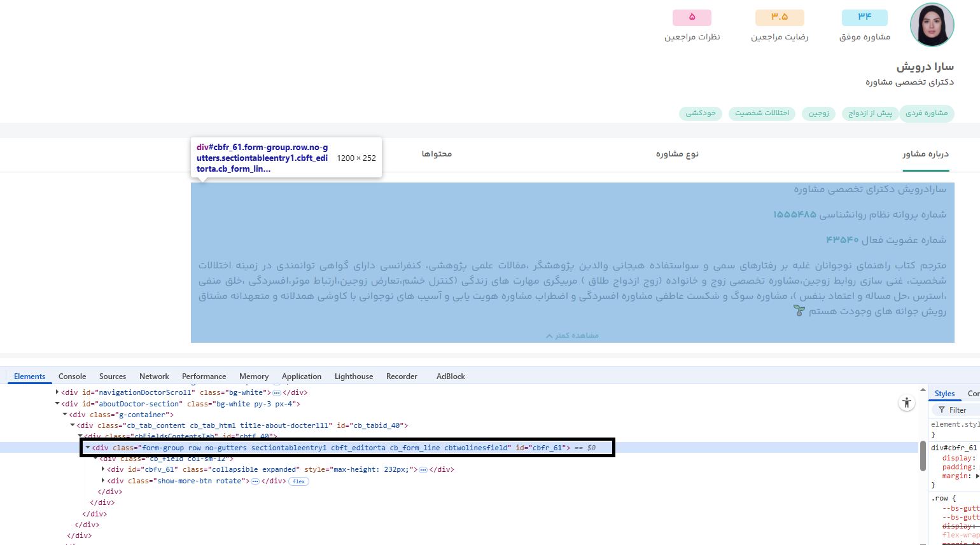Click the flex badge beside show-more-btn
This screenshot has width=980, height=545.
(x=298, y=481)
